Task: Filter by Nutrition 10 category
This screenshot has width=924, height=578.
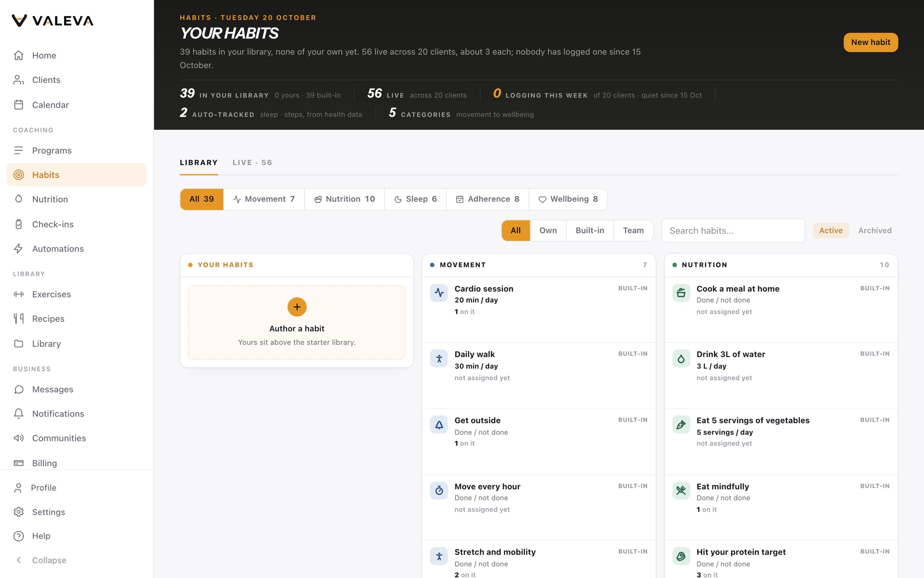Action: point(344,199)
